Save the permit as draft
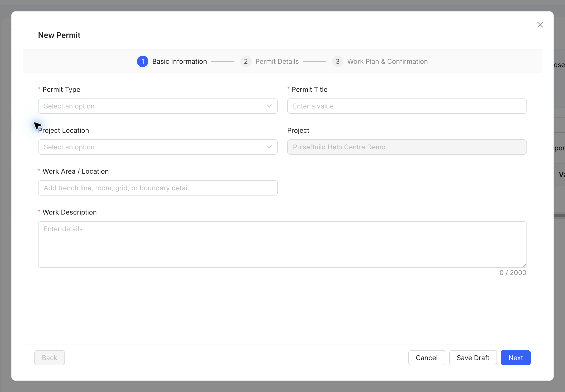Image resolution: width=565 pixels, height=392 pixels. point(473,358)
